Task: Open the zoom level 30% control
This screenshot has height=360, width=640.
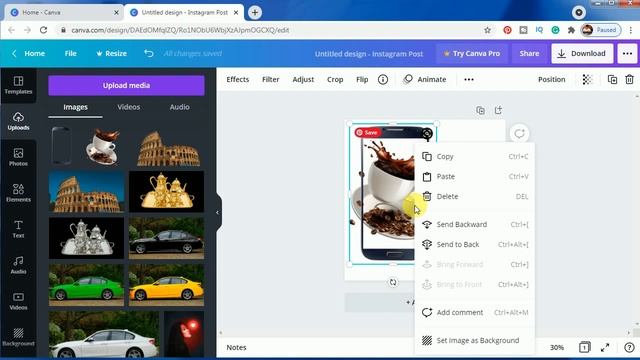Action: (x=557, y=347)
